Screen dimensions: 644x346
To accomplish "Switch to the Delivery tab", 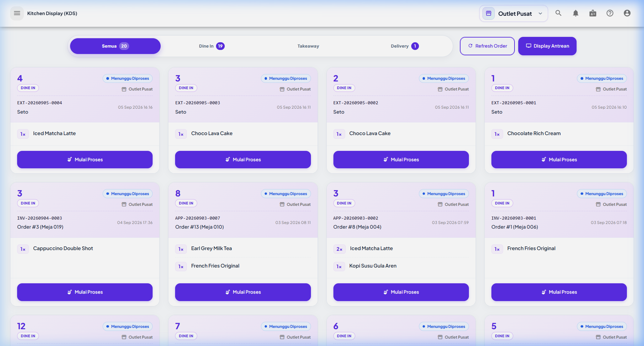I will pos(405,46).
